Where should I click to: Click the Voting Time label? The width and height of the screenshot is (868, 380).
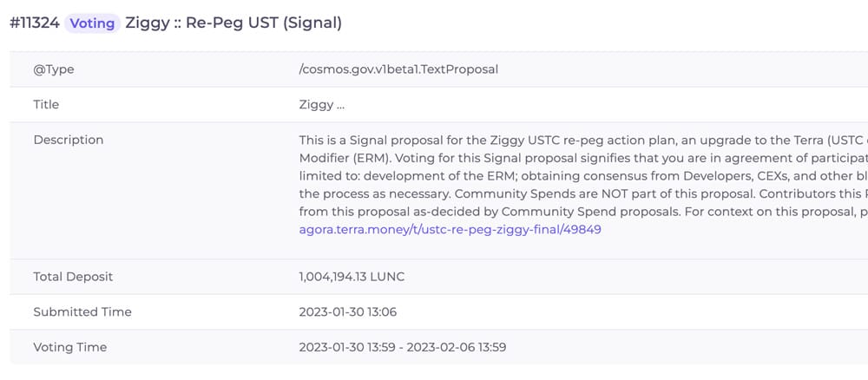coord(69,347)
